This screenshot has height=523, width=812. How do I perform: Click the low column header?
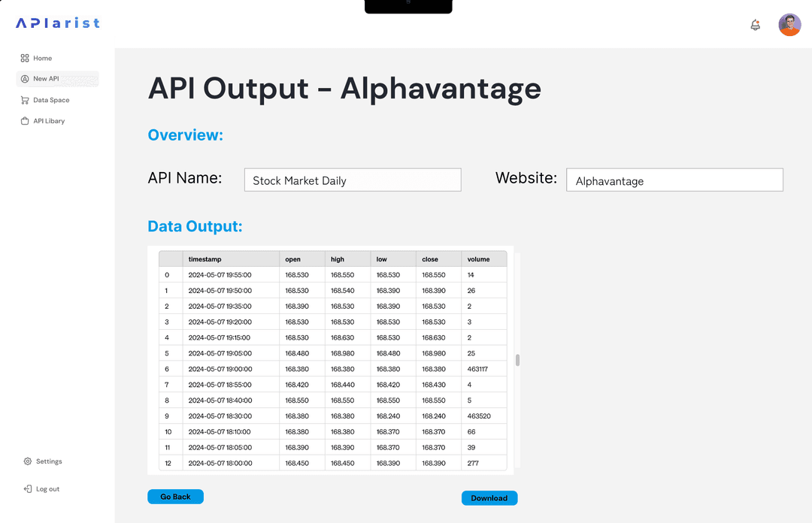click(393, 259)
